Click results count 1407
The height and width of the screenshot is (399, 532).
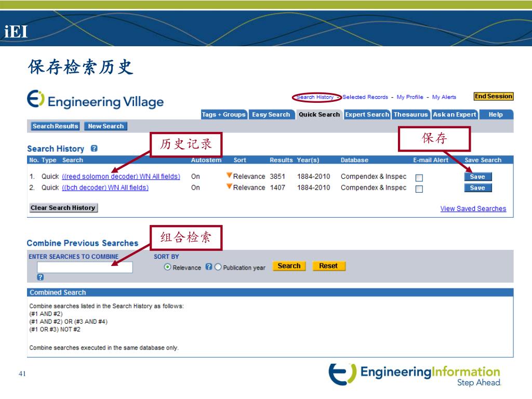point(277,188)
